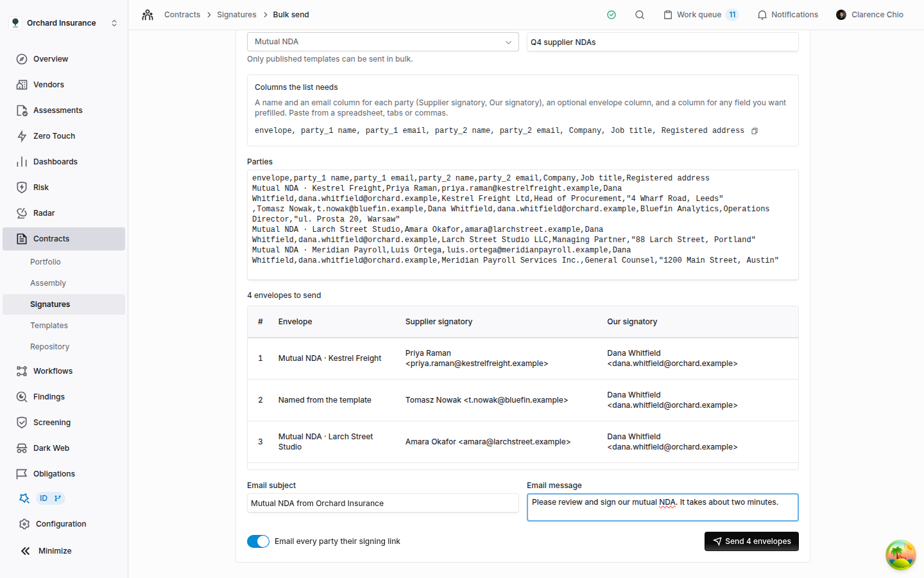The image size is (924, 578).
Task: Click Priya Raman supplier signatory cell
Action: (x=477, y=358)
